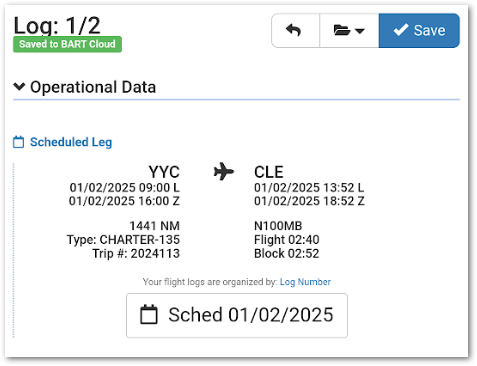Click the Saved to BART Cloud badge
Image resolution: width=477 pixels, height=366 pixels.
(x=67, y=44)
